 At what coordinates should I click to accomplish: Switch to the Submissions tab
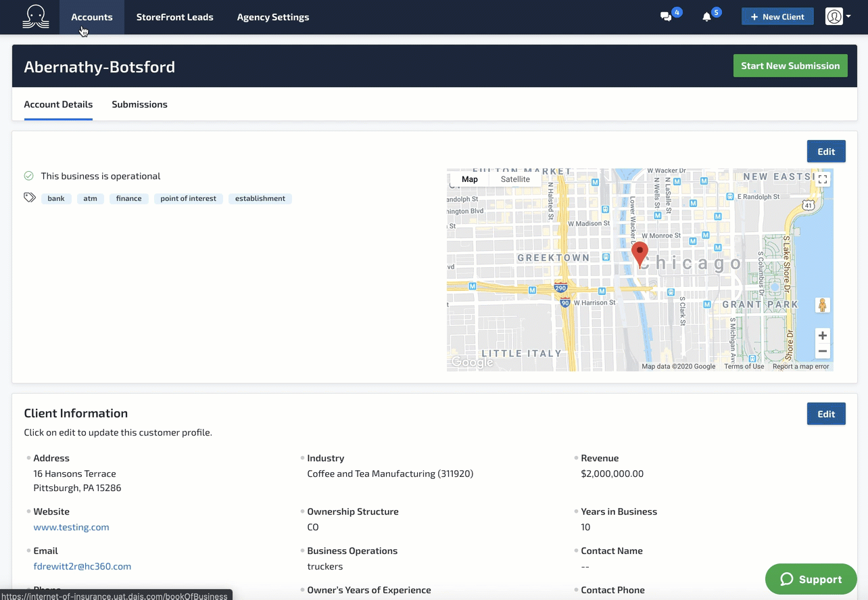pos(139,104)
